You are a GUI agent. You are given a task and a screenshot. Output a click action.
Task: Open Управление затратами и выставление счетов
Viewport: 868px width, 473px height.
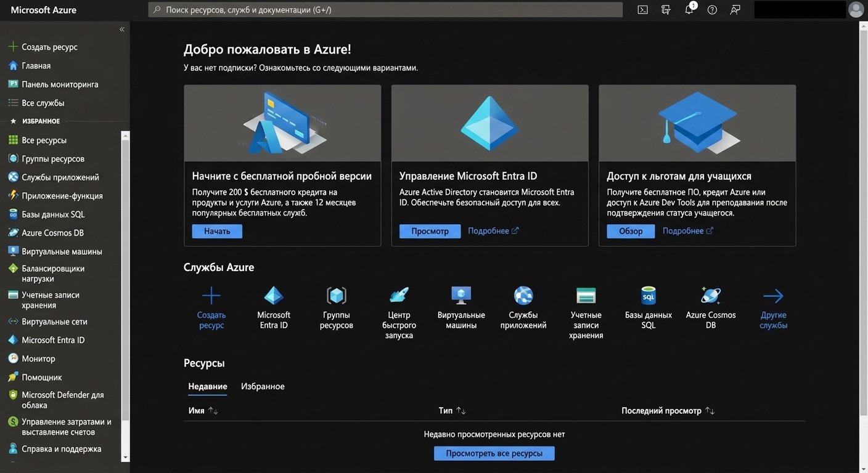(x=66, y=427)
